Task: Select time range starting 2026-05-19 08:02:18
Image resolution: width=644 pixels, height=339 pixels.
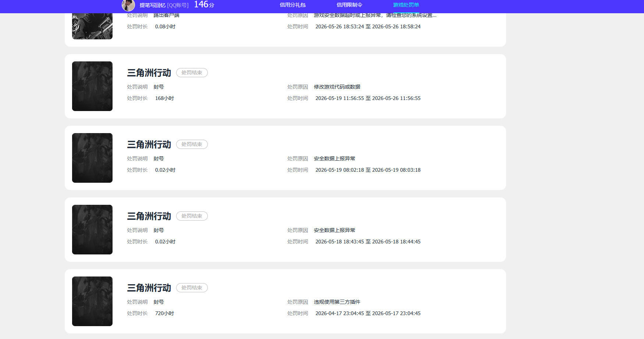Action: 368,170
